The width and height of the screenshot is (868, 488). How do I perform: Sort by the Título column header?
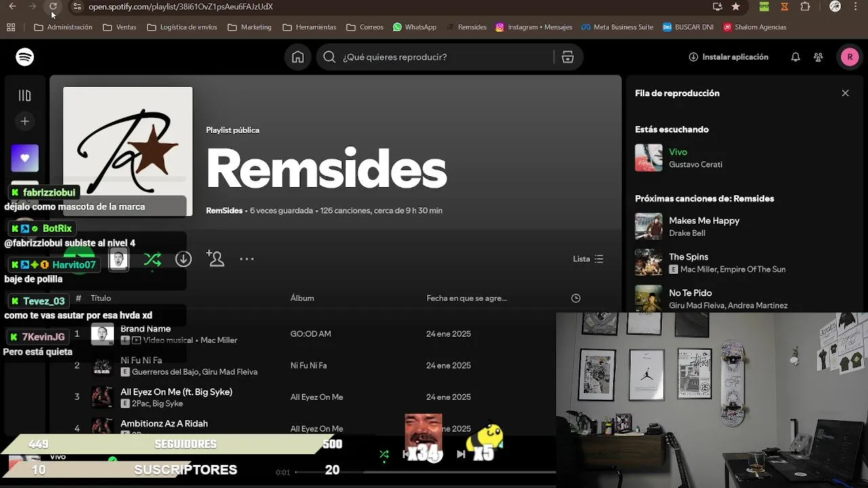click(100, 298)
